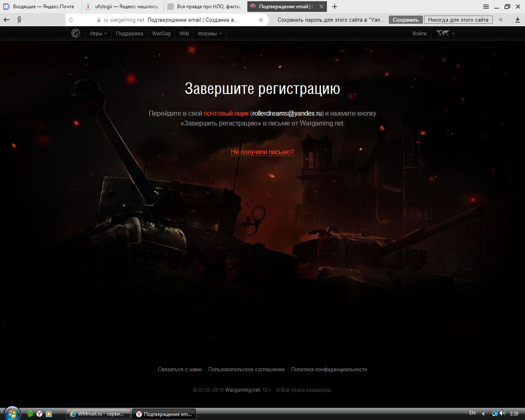This screenshot has height=420, width=525.
Task: Open Пользовательское соглашение link
Action: (246, 370)
